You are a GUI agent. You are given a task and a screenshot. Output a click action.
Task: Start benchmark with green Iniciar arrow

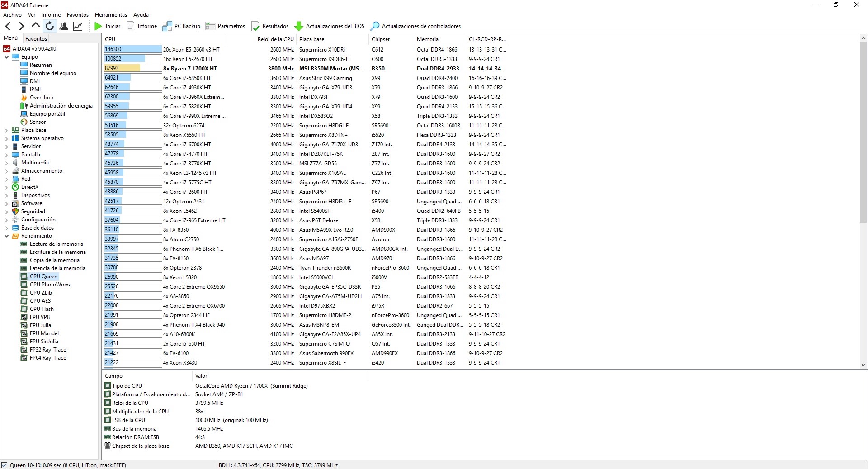coord(98,26)
